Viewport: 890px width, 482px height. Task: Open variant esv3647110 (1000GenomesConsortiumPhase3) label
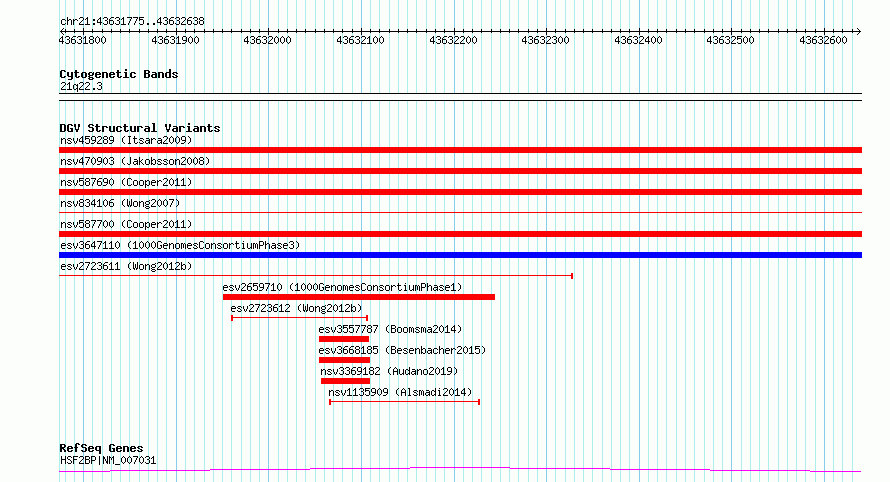(x=180, y=245)
